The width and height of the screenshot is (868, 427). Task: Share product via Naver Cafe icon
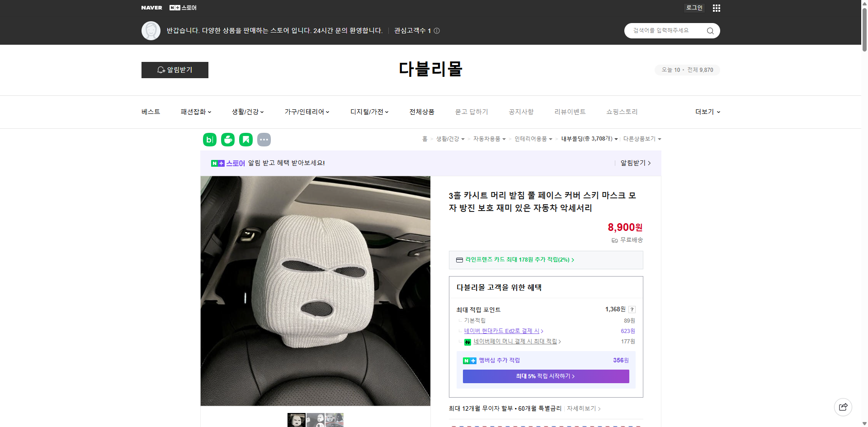(x=227, y=140)
